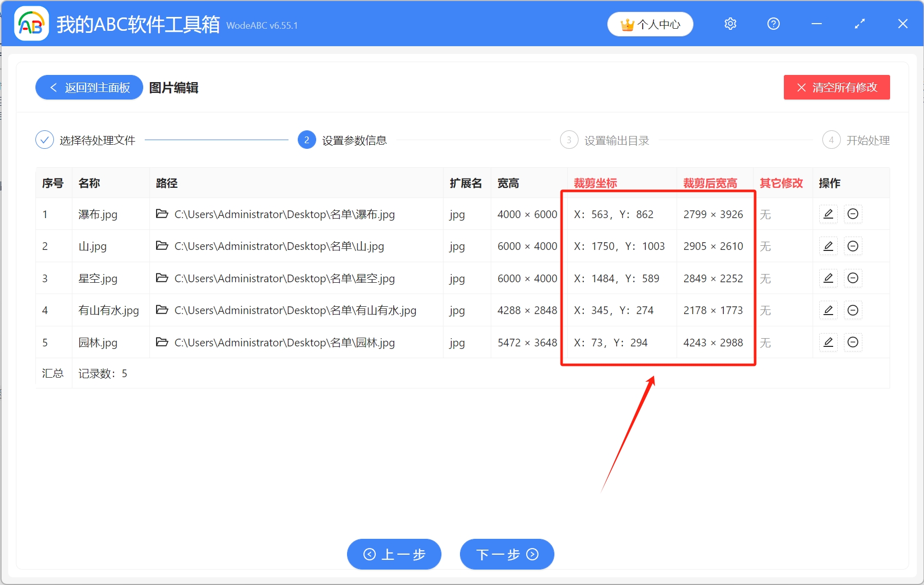Open folder icon for 有山有水.jpg path
Image resolution: width=924 pixels, height=585 pixels.
tap(162, 310)
